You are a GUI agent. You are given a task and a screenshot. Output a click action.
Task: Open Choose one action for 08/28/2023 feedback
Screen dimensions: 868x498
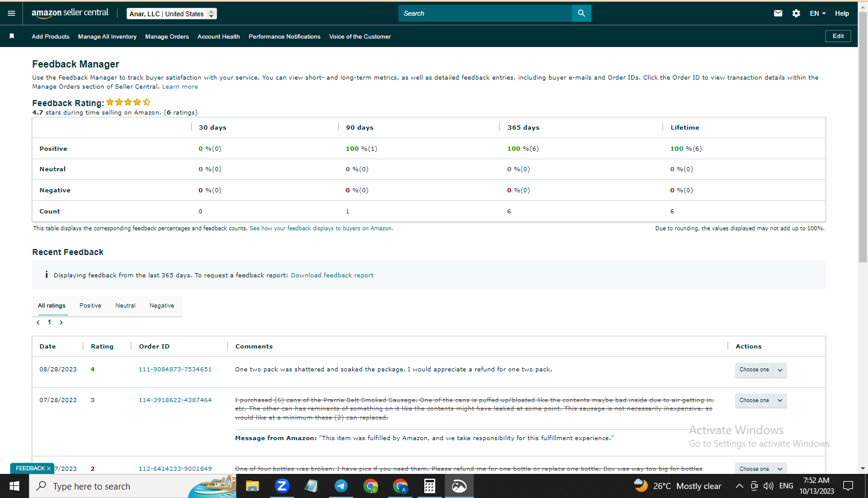click(x=754, y=370)
